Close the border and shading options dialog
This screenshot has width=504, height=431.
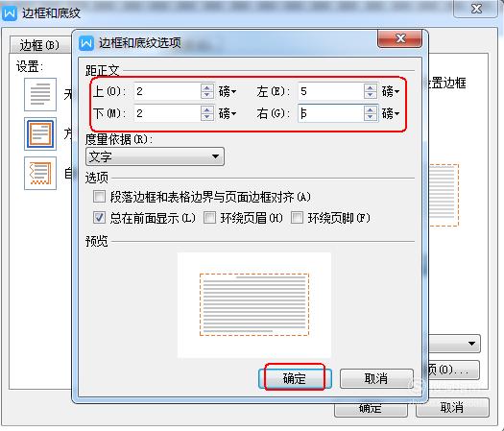(400, 38)
